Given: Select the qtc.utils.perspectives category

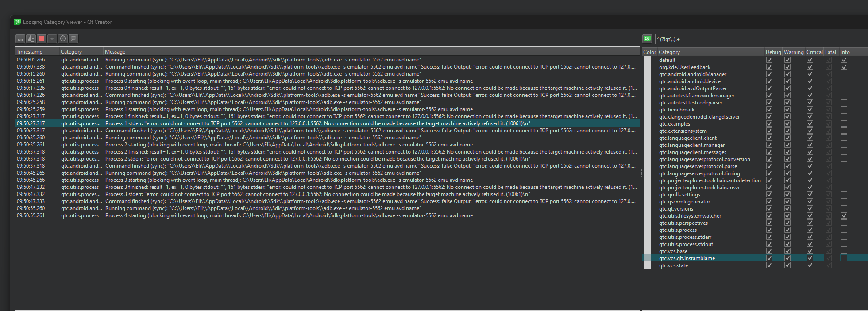Looking at the screenshot, I should (683, 223).
